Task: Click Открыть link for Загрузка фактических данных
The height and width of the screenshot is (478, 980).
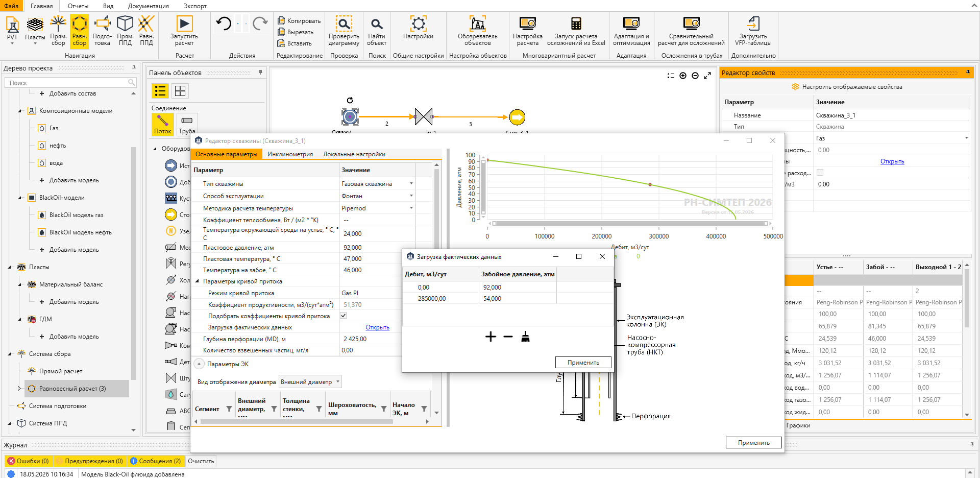Action: point(377,327)
